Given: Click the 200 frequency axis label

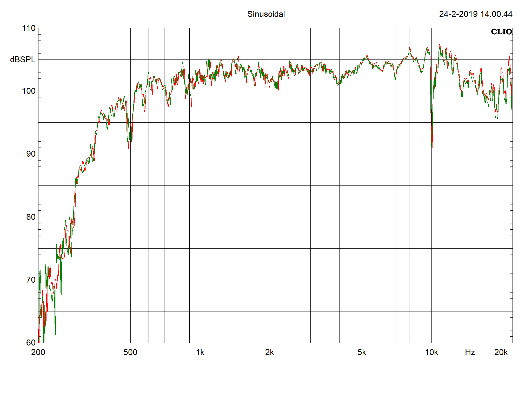Looking at the screenshot, I should pos(38,352).
